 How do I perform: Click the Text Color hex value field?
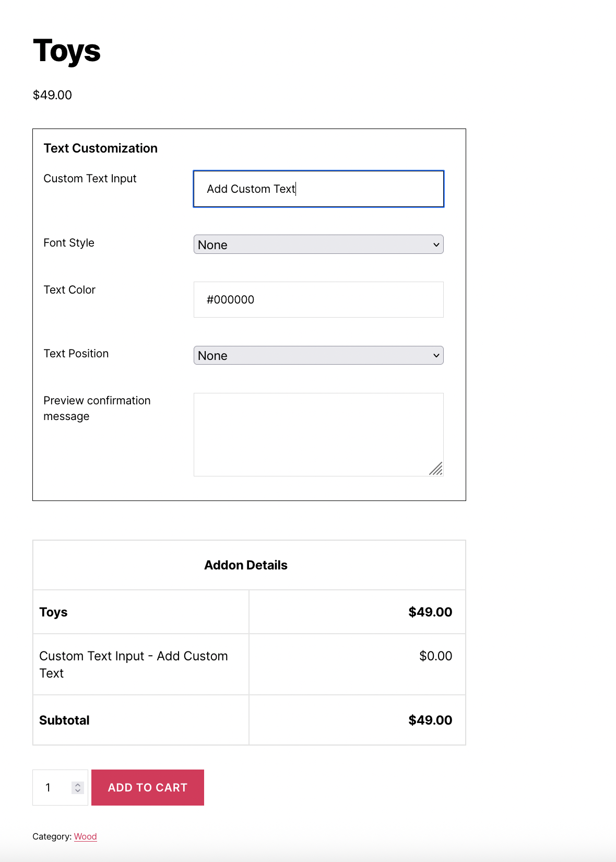coord(318,300)
